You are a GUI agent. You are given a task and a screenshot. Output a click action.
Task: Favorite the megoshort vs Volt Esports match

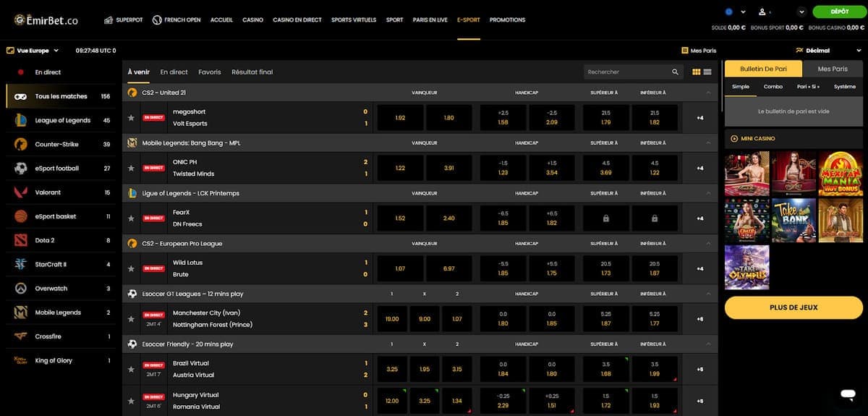tap(131, 117)
